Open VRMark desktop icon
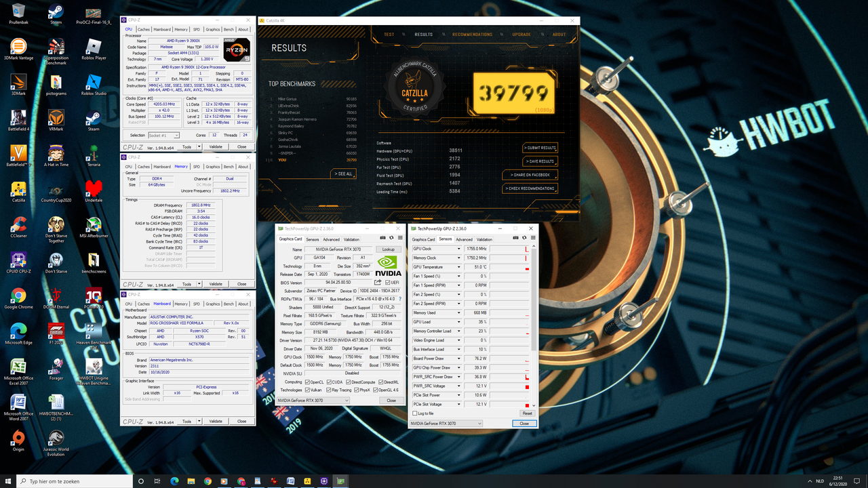Image resolution: width=868 pixels, height=488 pixels. pos(56,120)
